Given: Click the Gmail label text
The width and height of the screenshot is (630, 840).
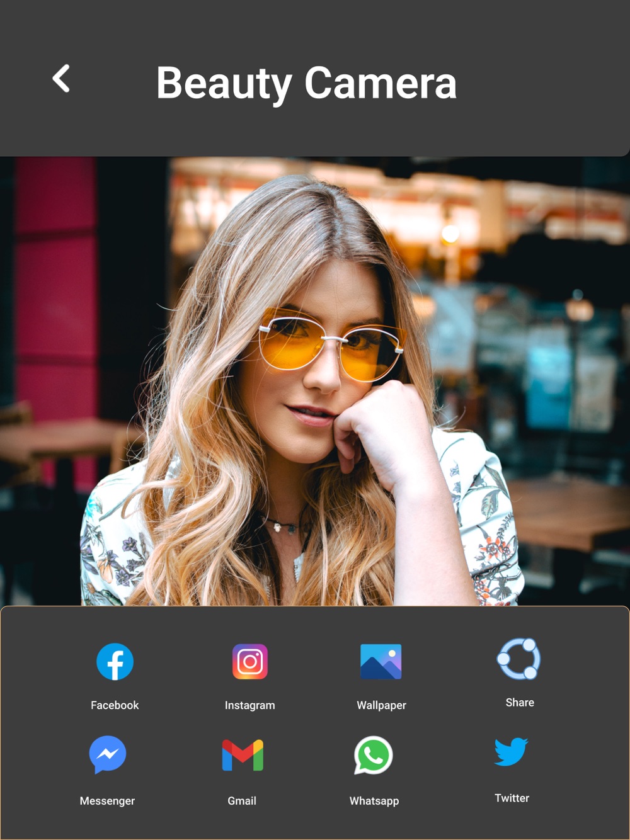Looking at the screenshot, I should pos(242,801).
